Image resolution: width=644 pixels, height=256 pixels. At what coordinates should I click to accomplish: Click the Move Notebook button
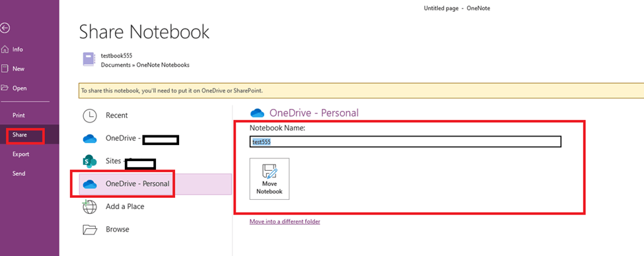[269, 179]
